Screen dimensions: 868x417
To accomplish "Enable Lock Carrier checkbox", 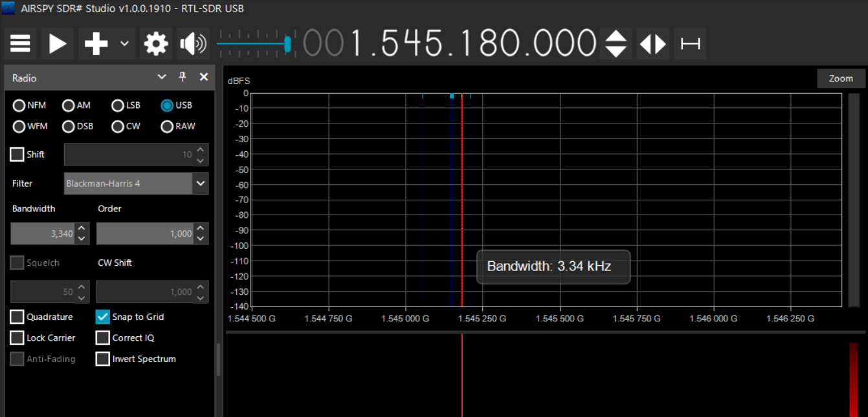I will pos(17,338).
